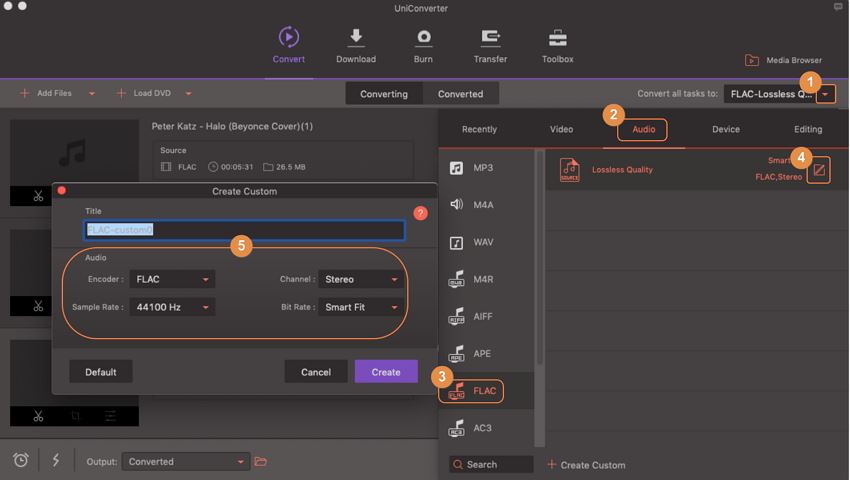Switch to the Device tab
The height and width of the screenshot is (480, 850).
(726, 129)
